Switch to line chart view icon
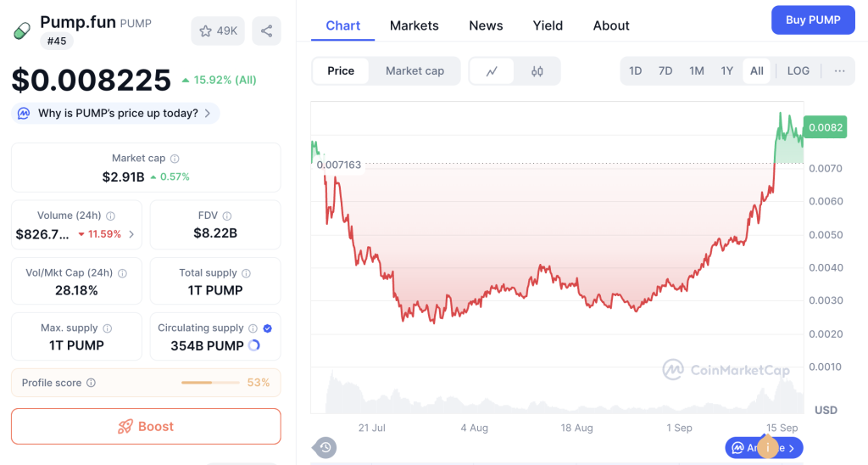868x465 pixels. pos(492,71)
